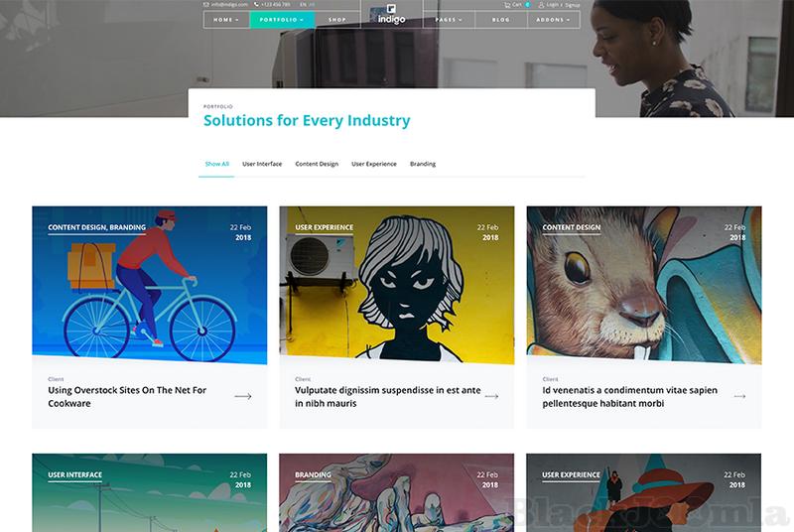Filter portfolio by Branding

coord(423,164)
